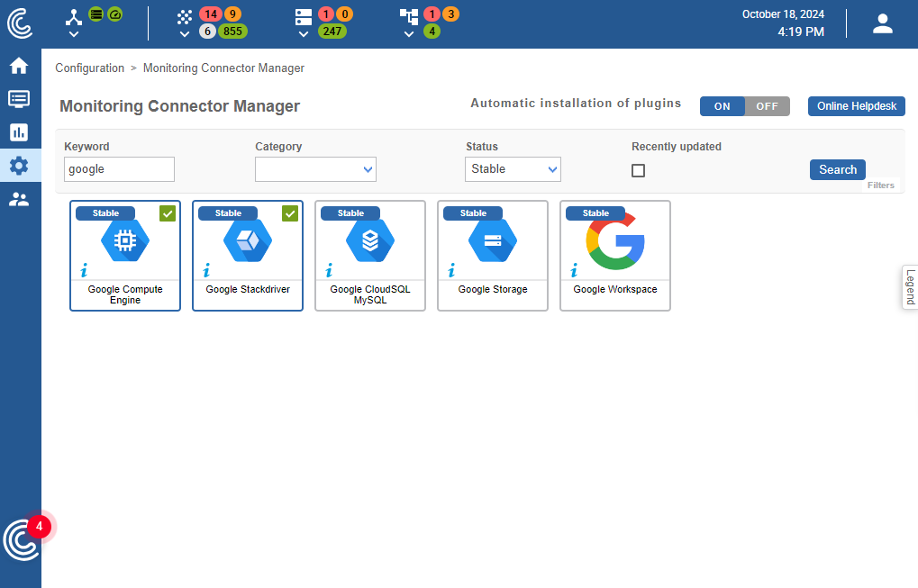Open the Monitoring sidebar icon
Screen dimensions: 918x588
[19, 99]
